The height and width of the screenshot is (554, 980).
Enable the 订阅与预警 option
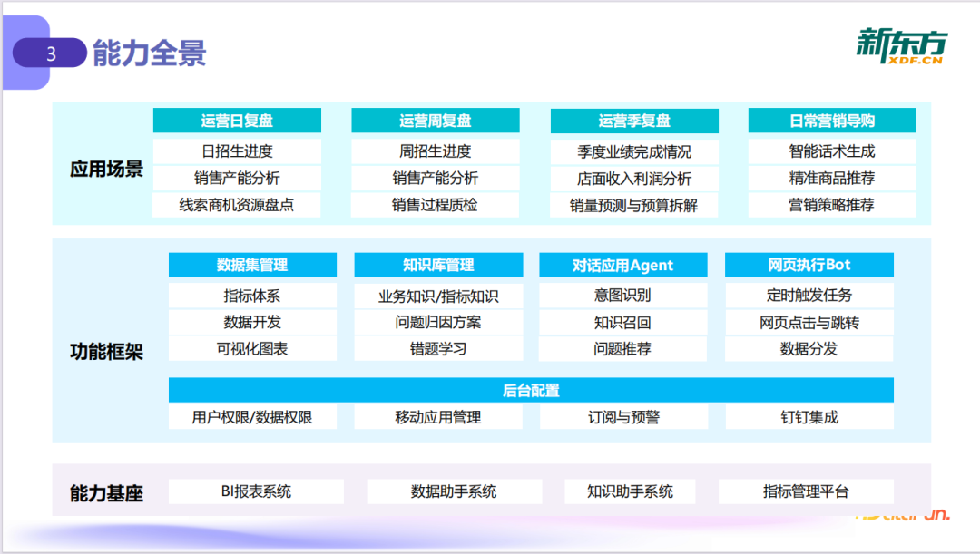click(x=622, y=416)
